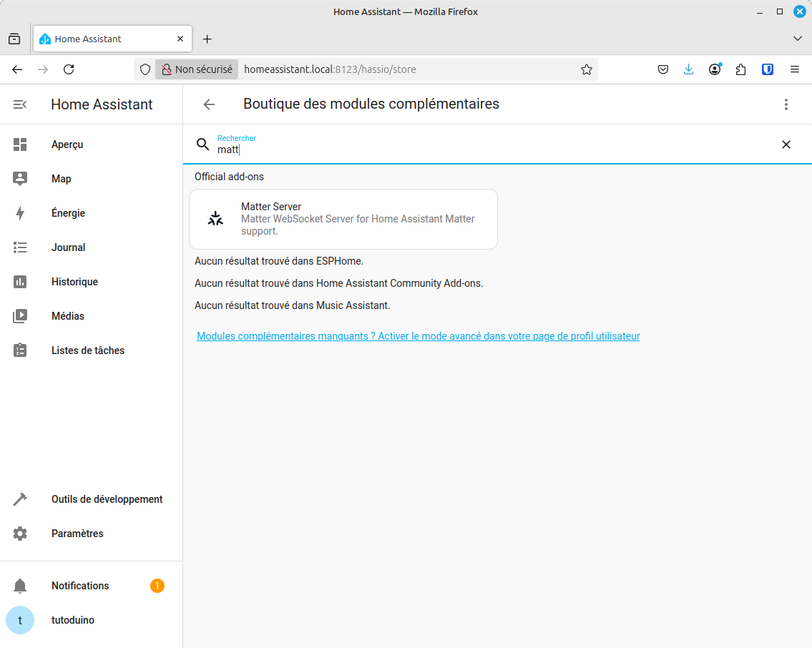Open Historique using the chart icon
The width and height of the screenshot is (812, 648).
pos(20,282)
